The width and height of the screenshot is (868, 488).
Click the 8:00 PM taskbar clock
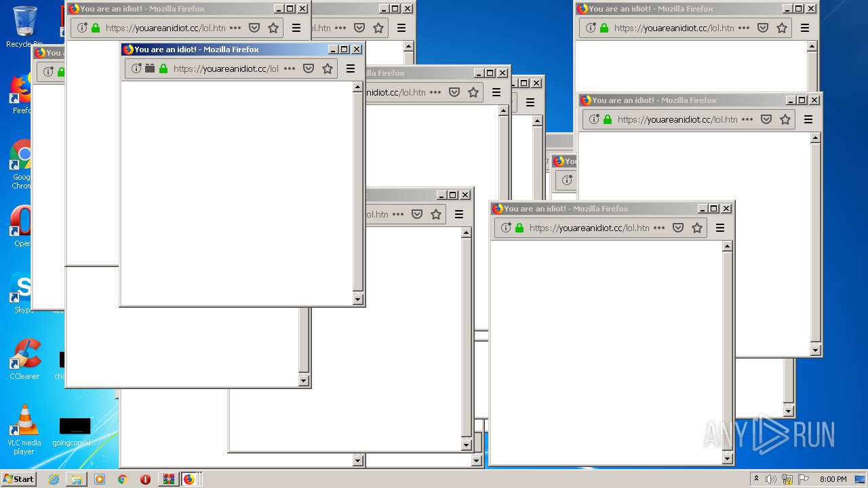point(833,479)
